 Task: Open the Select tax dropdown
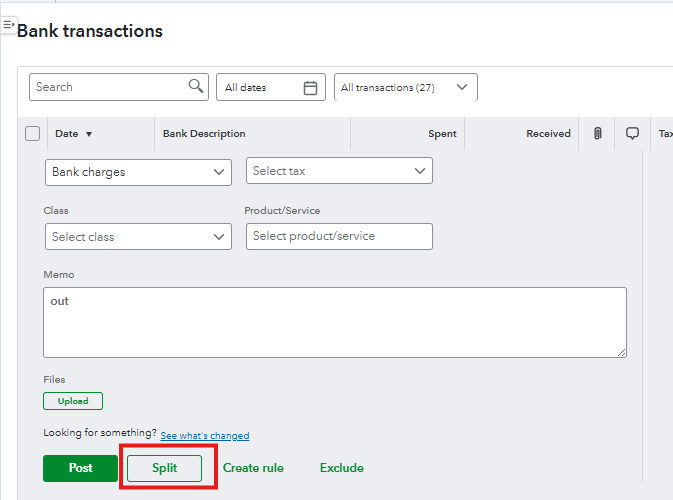[x=339, y=171]
